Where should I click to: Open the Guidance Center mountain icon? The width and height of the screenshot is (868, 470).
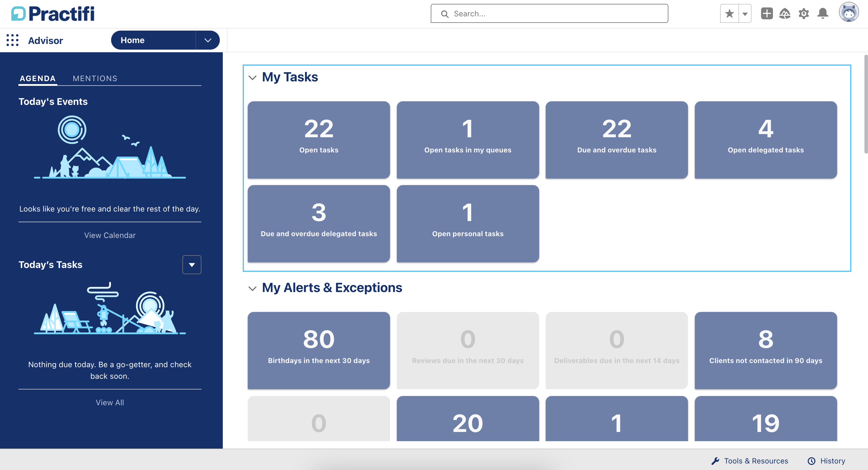point(785,13)
